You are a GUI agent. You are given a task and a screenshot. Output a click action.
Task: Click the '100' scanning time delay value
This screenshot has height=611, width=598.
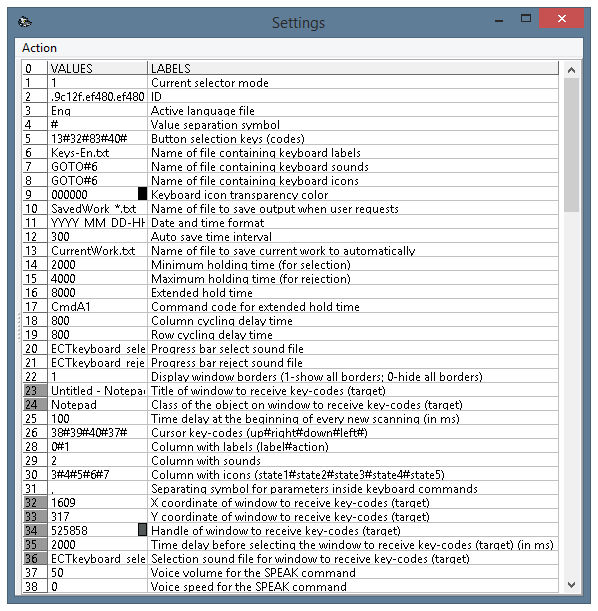[97, 419]
